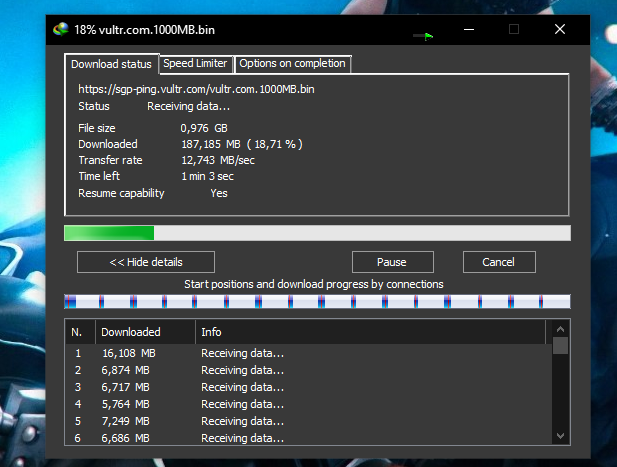Click the Hide details button
This screenshot has height=467, width=617.
tap(146, 262)
